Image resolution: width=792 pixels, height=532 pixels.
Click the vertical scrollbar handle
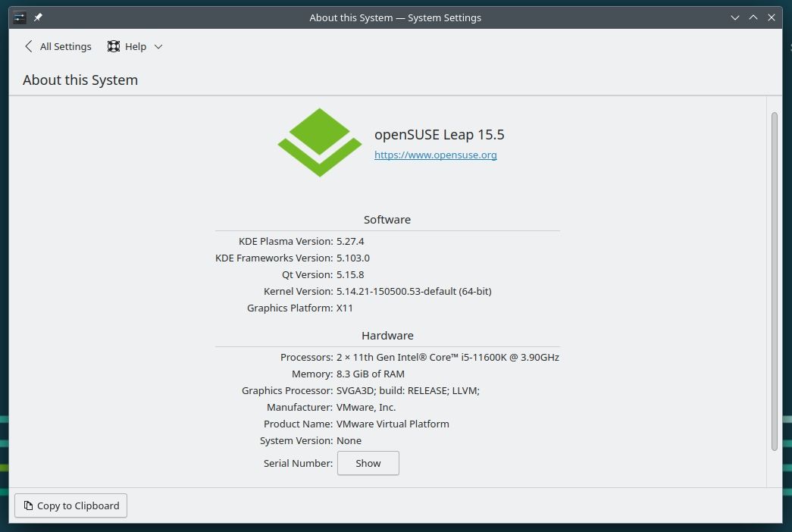tap(775, 281)
